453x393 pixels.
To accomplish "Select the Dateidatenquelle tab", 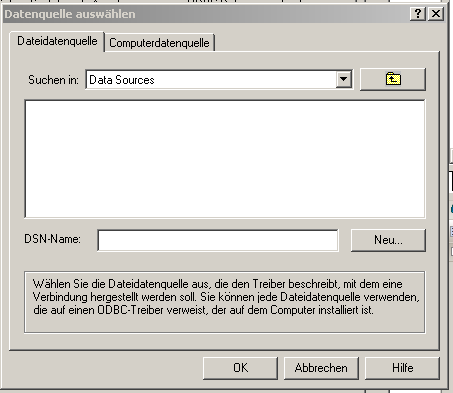I will pos(57,41).
